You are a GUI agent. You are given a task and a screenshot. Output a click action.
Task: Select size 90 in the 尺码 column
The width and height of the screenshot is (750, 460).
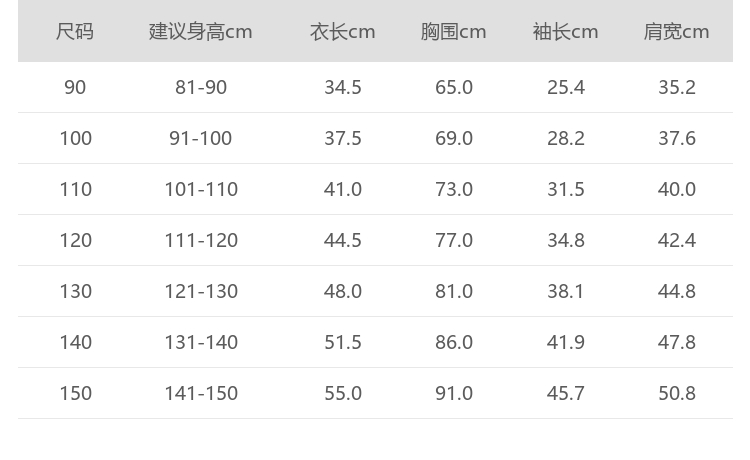(x=75, y=87)
